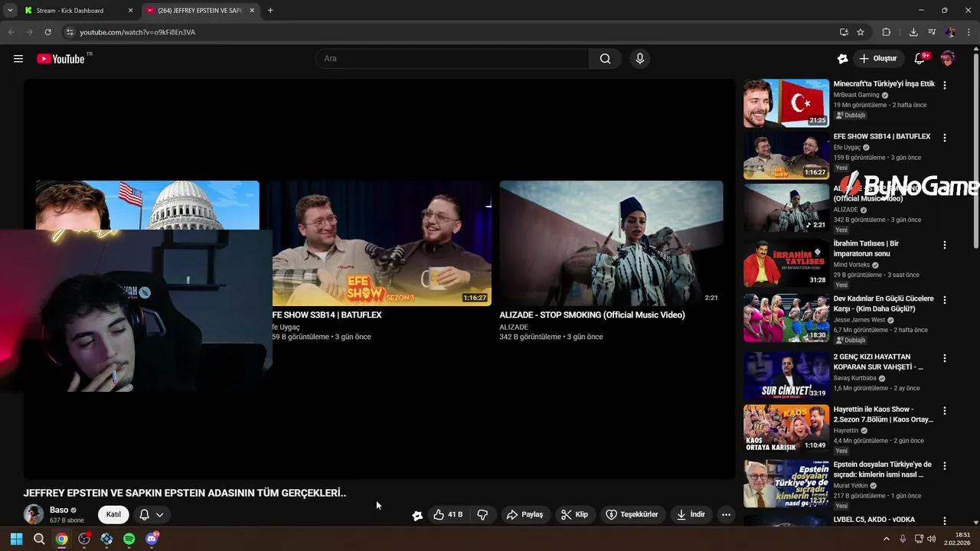The image size is (980, 551).
Task: Click the page vertical scrollbar
Action: (x=975, y=149)
